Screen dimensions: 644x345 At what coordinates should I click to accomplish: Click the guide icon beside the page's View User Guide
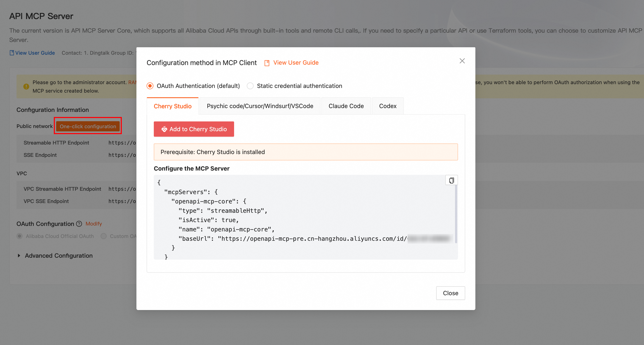[x=12, y=53]
